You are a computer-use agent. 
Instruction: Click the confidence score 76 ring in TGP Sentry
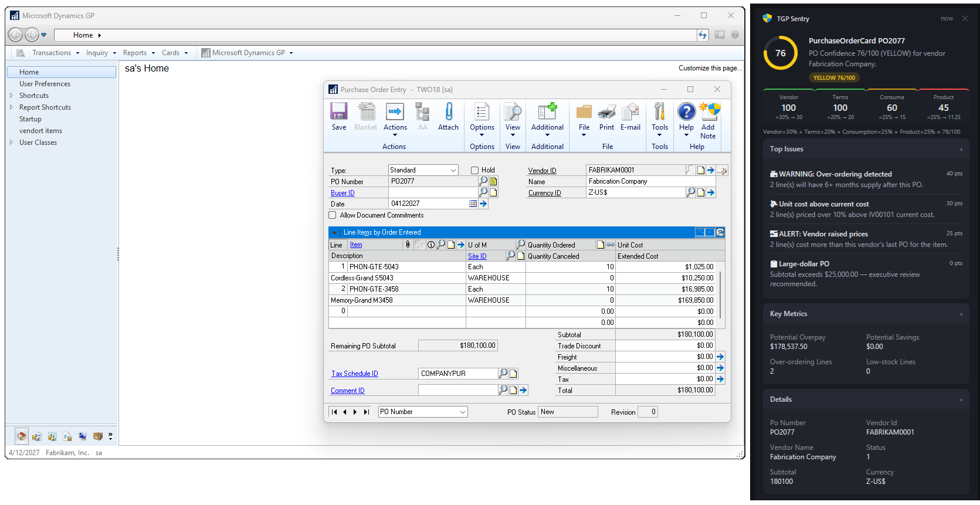781,53
